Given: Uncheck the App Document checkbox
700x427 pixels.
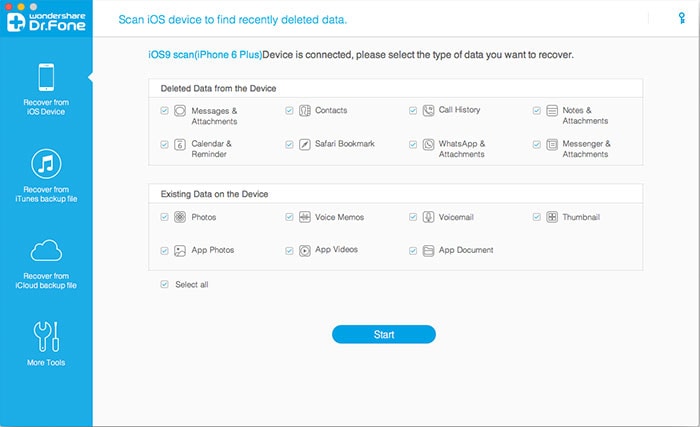Looking at the screenshot, I should coord(413,250).
